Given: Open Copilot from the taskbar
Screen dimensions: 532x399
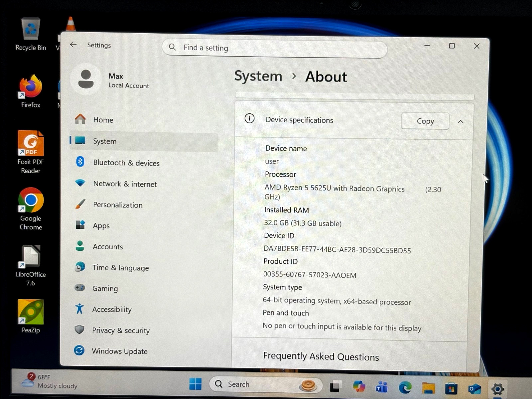Looking at the screenshot, I should point(359,387).
